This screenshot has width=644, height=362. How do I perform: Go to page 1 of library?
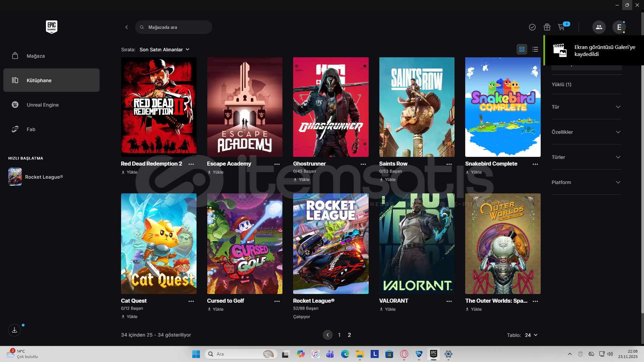coord(339,335)
